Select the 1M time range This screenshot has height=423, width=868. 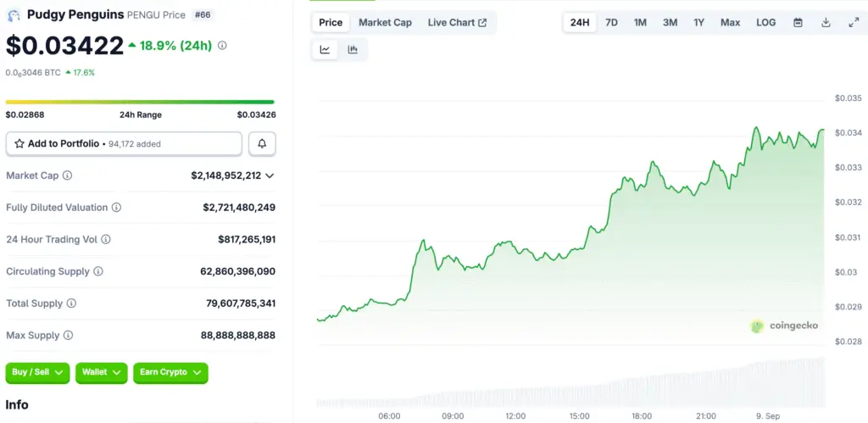[640, 23]
